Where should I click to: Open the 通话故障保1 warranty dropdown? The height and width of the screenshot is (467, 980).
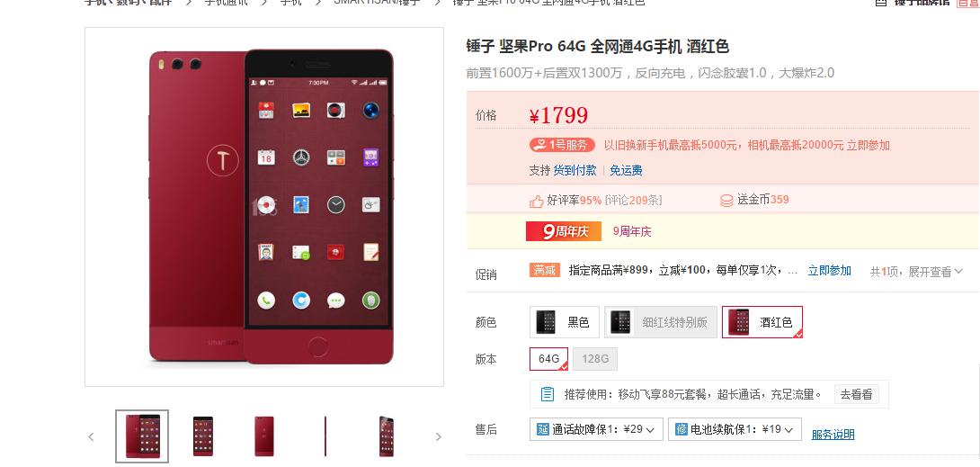[x=595, y=429]
